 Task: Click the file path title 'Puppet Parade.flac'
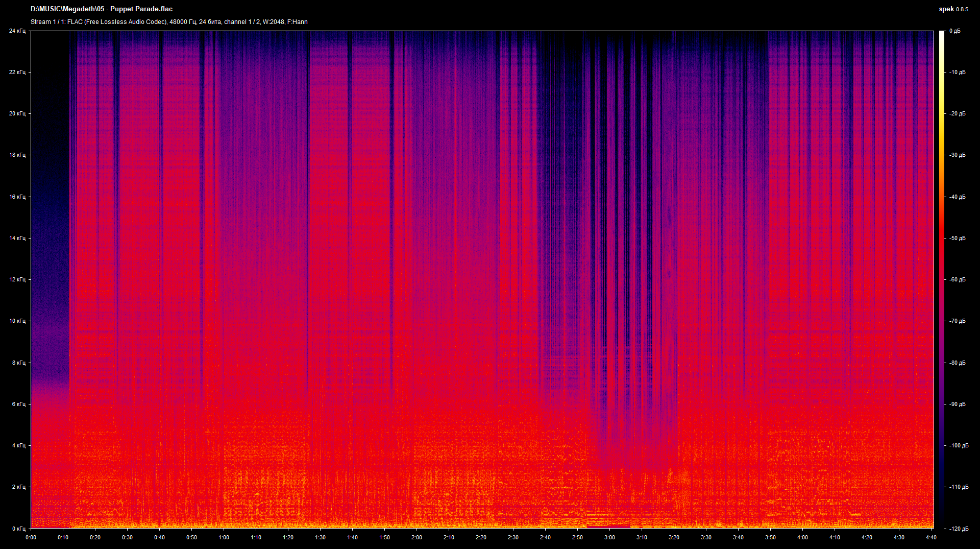click(x=102, y=9)
